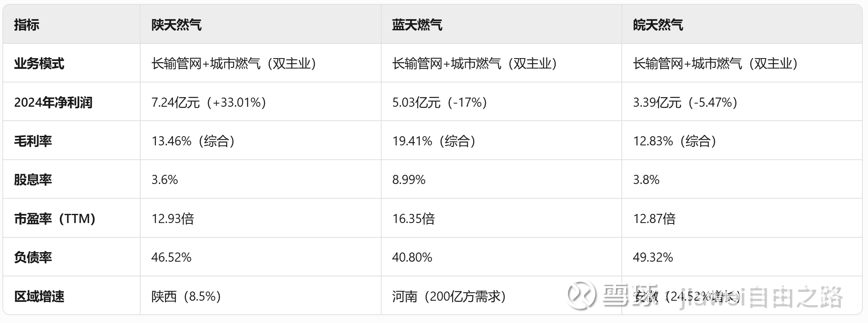
Task: Click the Xueqiu watermark logo icon
Action: click(582, 295)
